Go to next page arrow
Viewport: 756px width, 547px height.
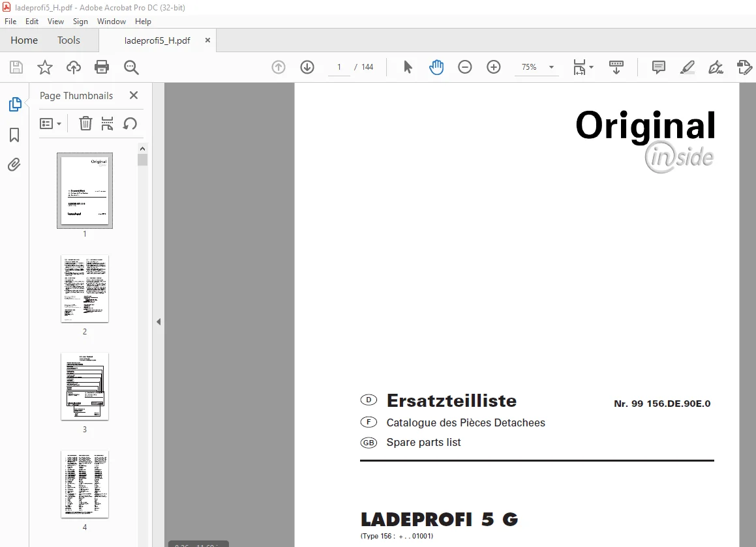(x=307, y=67)
